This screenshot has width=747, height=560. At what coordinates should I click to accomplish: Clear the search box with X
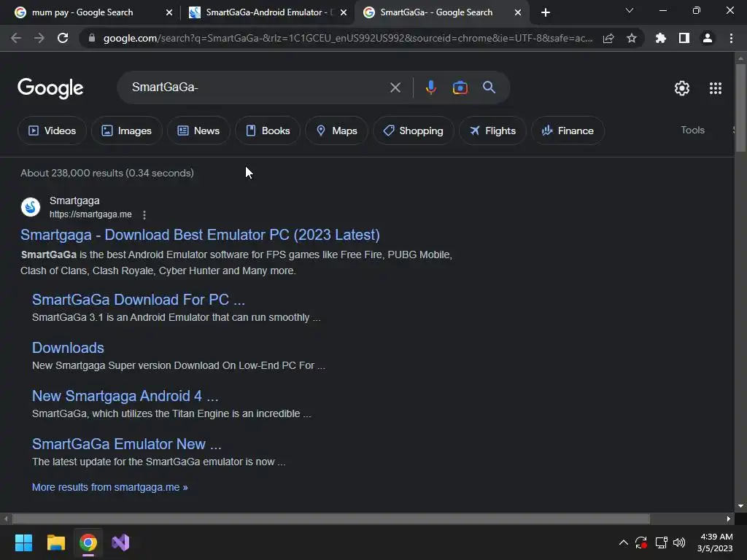[x=395, y=87]
